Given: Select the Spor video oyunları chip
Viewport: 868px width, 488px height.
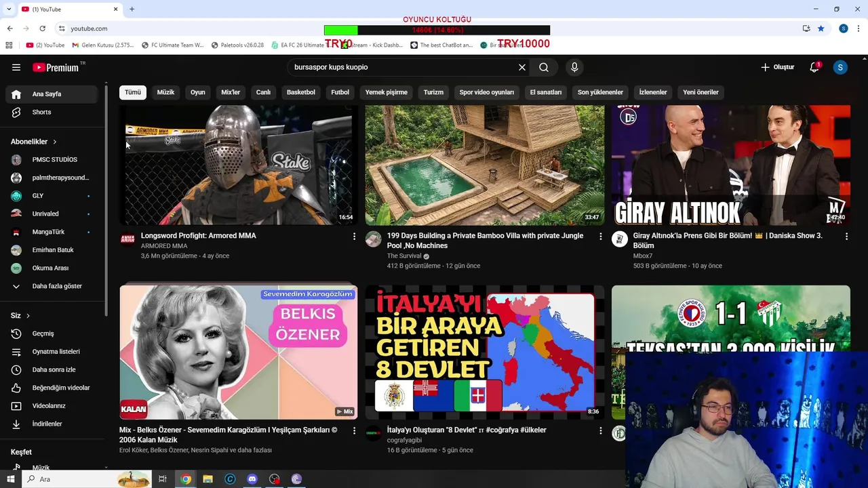Looking at the screenshot, I should click(x=487, y=92).
